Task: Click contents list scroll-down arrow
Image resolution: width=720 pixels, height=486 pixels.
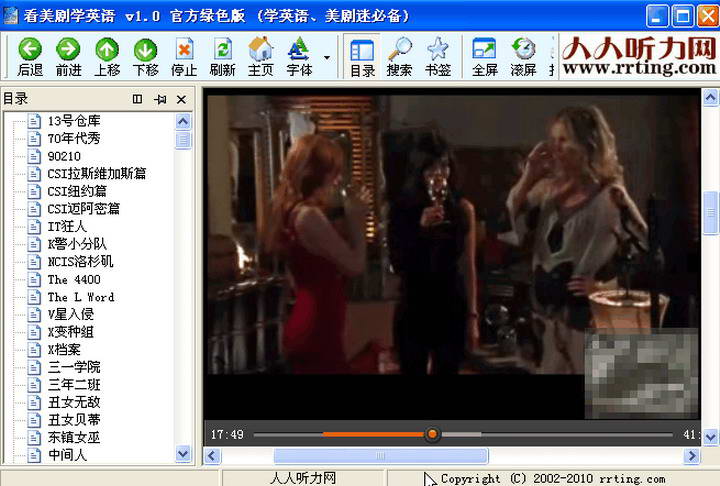Action: 183,454
